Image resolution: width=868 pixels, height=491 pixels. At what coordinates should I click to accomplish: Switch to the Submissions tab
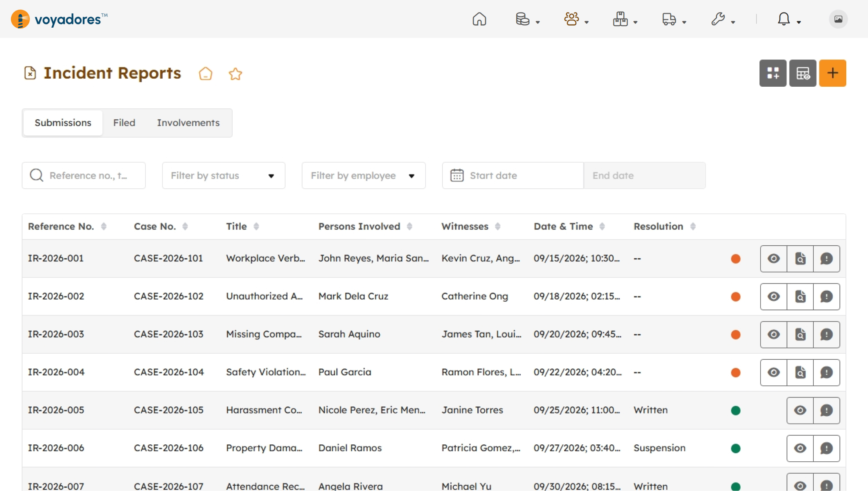[x=63, y=123]
